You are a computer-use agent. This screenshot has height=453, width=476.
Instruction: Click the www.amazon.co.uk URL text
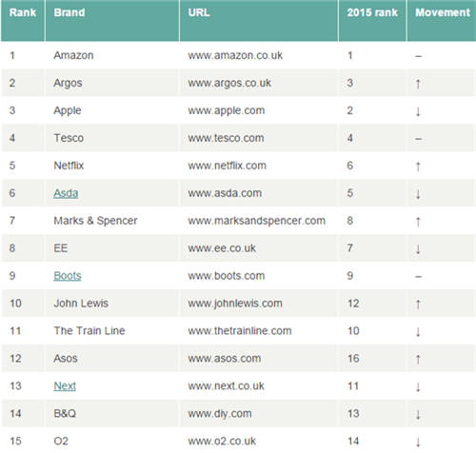tap(235, 55)
